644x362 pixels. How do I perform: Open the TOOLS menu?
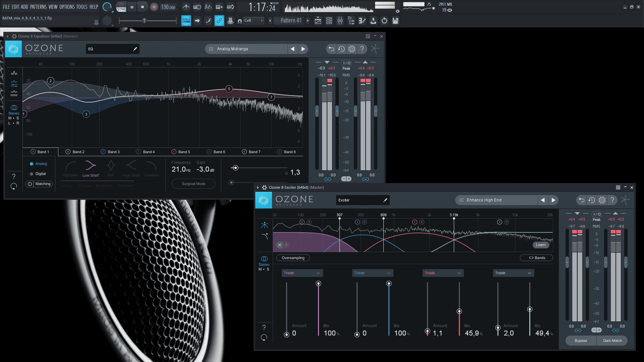click(x=82, y=7)
